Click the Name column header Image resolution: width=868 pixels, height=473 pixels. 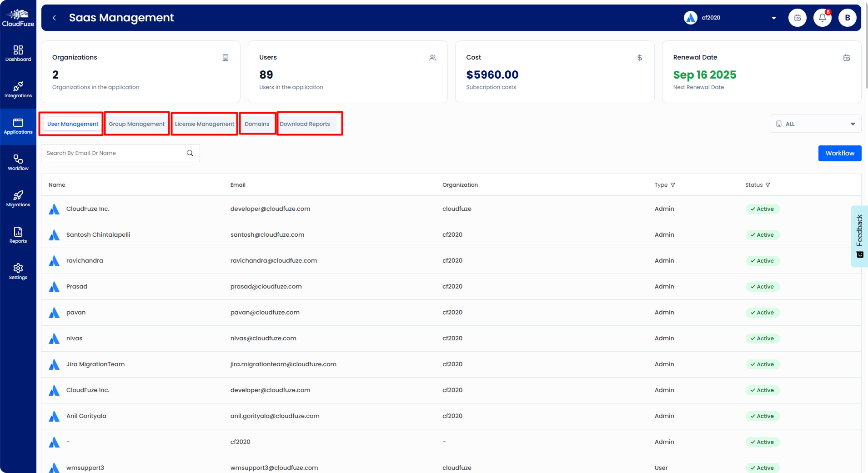(57, 185)
